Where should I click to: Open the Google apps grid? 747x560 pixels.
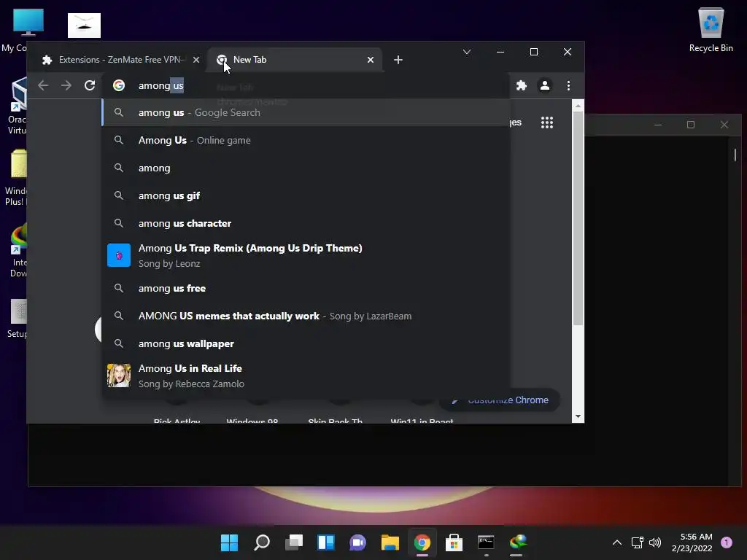click(x=547, y=122)
